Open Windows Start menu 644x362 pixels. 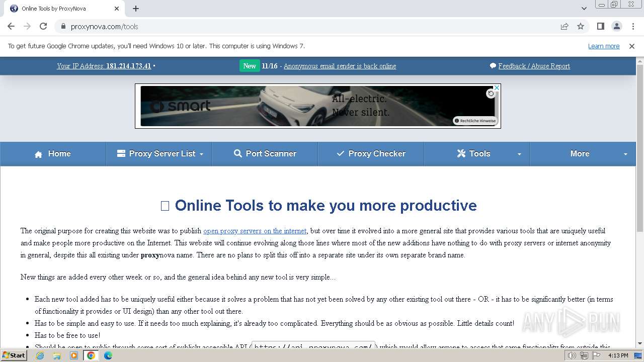tap(14, 355)
